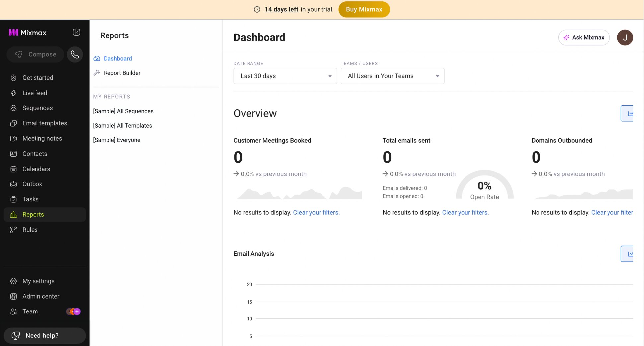Open the Date Range dropdown Last 30 days

click(x=285, y=76)
